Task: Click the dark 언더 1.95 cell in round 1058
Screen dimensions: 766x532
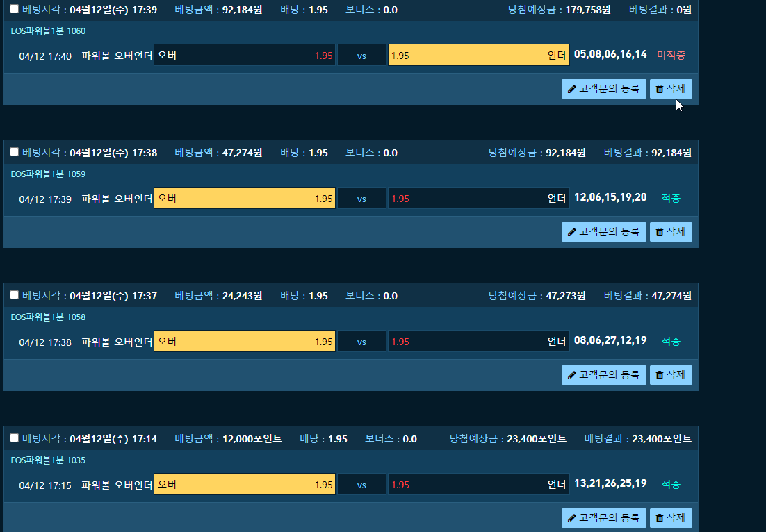Action: (479, 341)
